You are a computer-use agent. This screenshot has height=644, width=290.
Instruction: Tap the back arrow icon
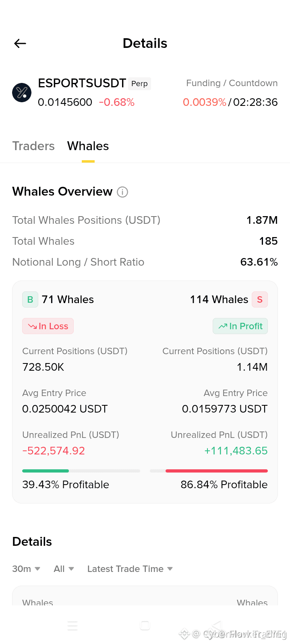pos(20,43)
